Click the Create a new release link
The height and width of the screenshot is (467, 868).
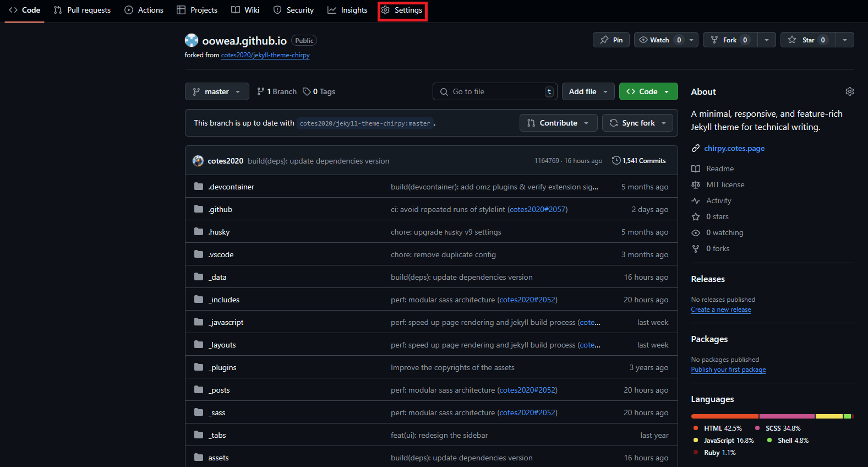[720, 309]
